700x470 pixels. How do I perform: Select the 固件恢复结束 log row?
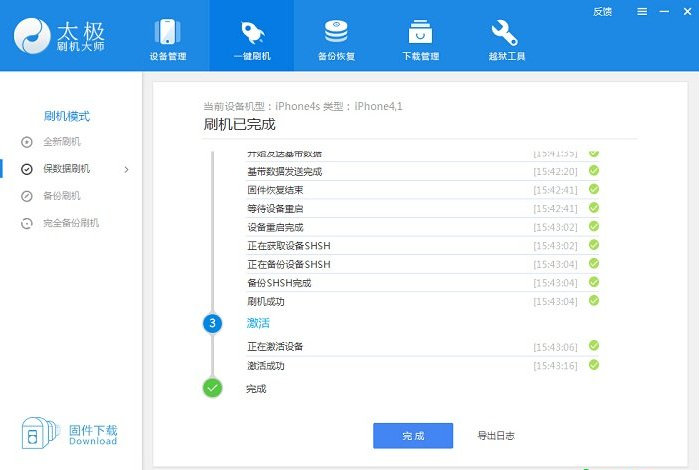coord(423,190)
